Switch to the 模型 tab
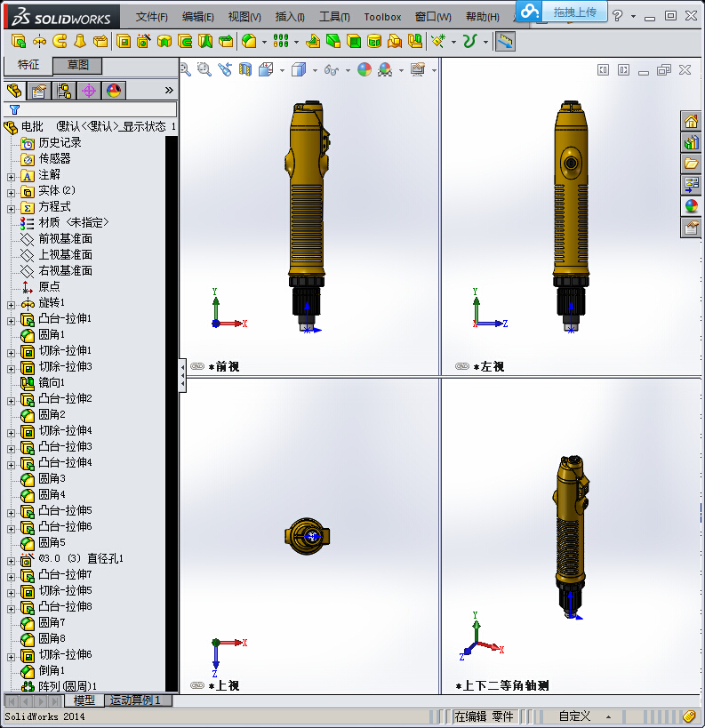The image size is (705, 728). click(84, 700)
